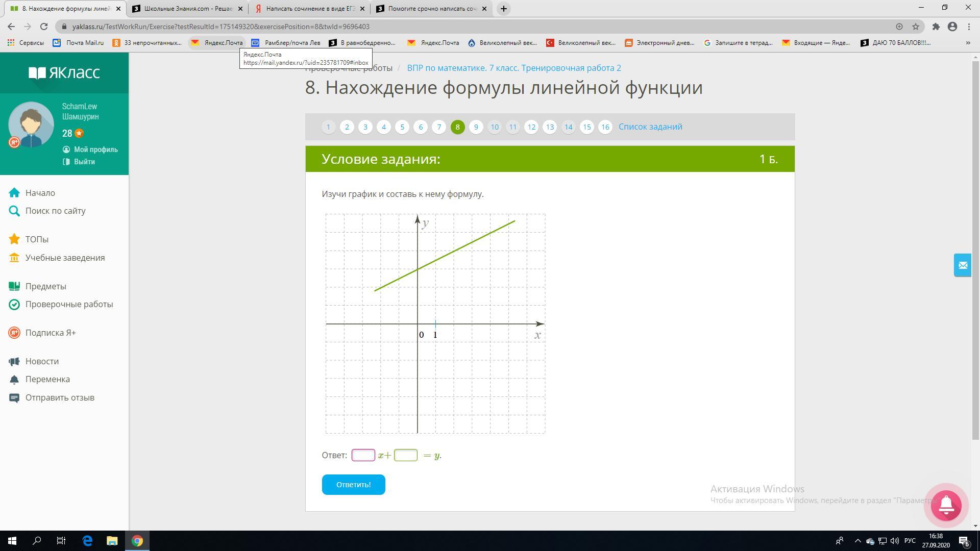Screen dimensions: 980x551
Task: Click the ЯКласс logo
Action: 64,73
